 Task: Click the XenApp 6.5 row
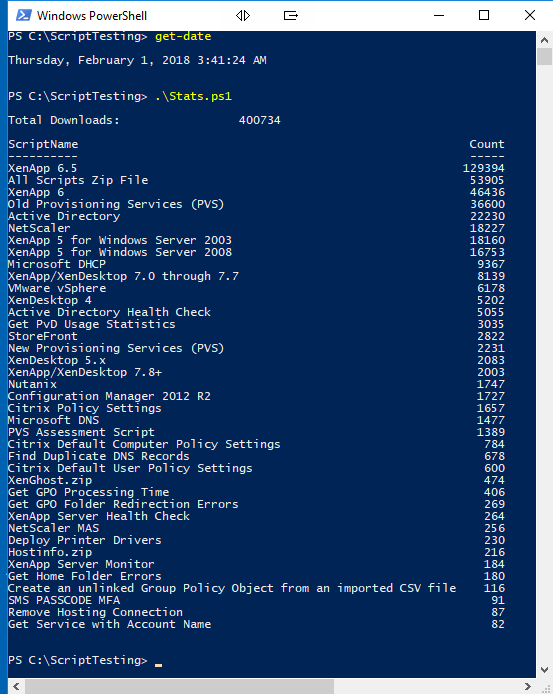tap(256, 168)
